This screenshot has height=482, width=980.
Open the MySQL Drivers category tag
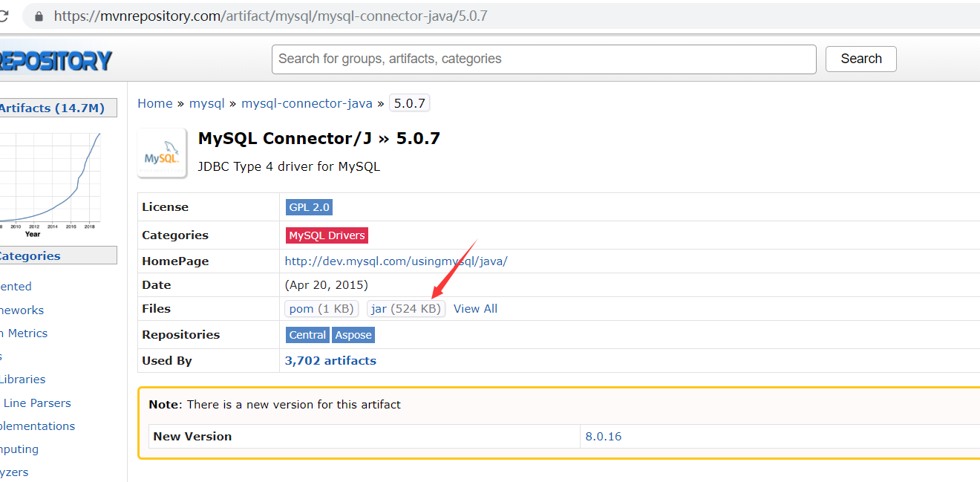[327, 235]
